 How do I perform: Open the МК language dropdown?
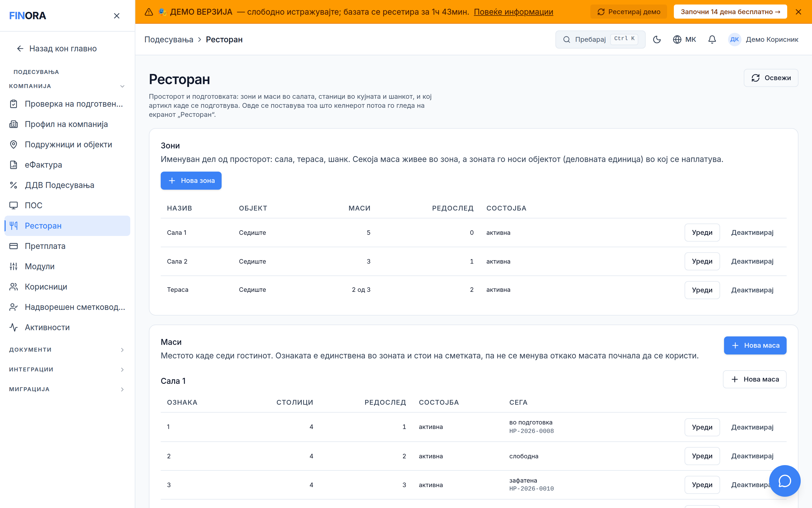coord(685,40)
